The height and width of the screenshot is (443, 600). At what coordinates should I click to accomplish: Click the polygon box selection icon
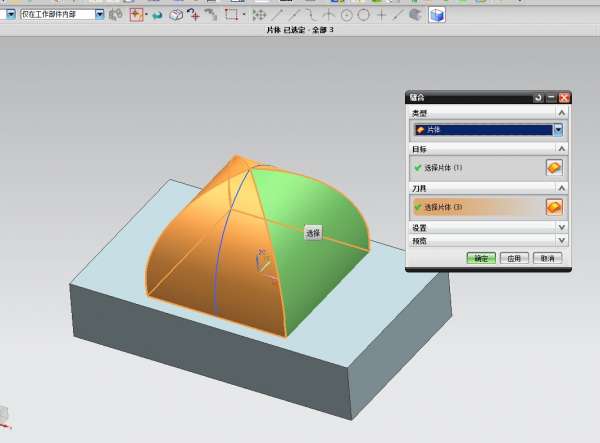(176, 15)
